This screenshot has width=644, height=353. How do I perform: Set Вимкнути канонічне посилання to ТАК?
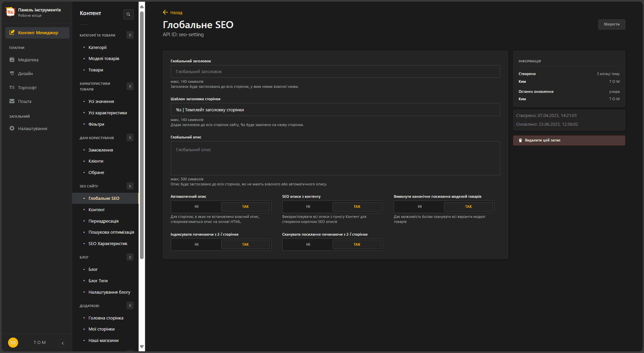click(468, 207)
